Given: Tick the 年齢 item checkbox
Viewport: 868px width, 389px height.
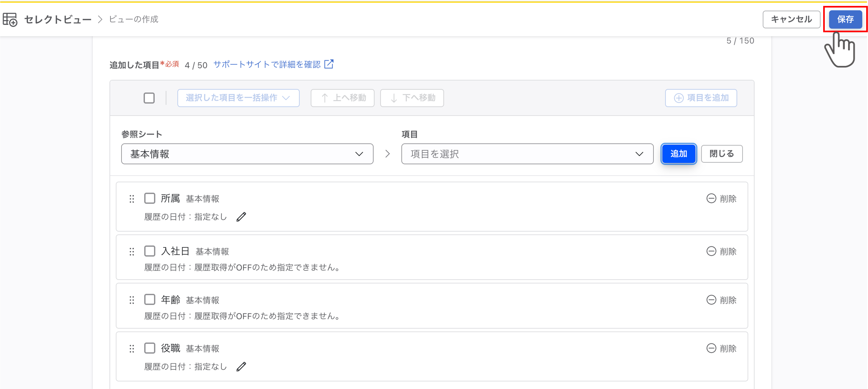Looking at the screenshot, I should click(150, 299).
